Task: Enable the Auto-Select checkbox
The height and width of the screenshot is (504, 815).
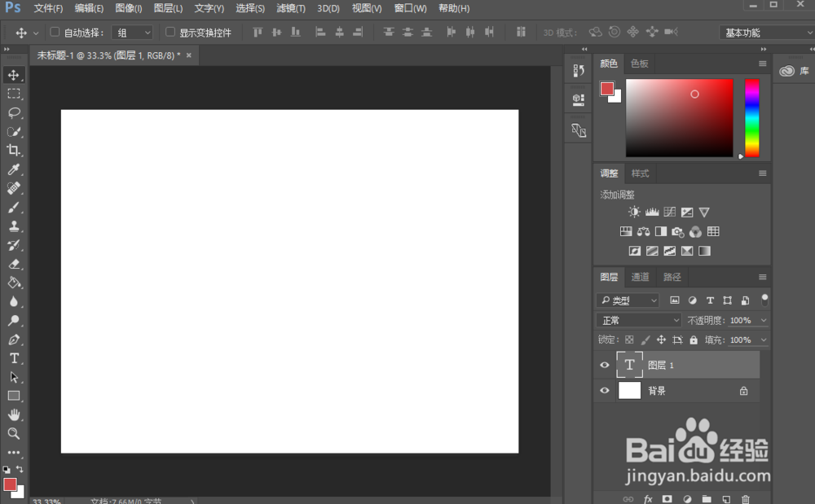Action: point(55,33)
